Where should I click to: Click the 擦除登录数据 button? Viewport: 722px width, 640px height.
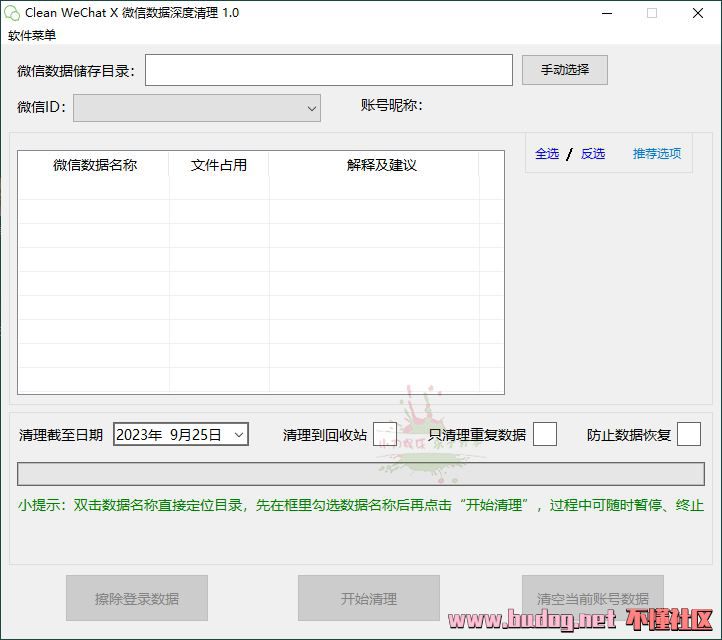(137, 599)
